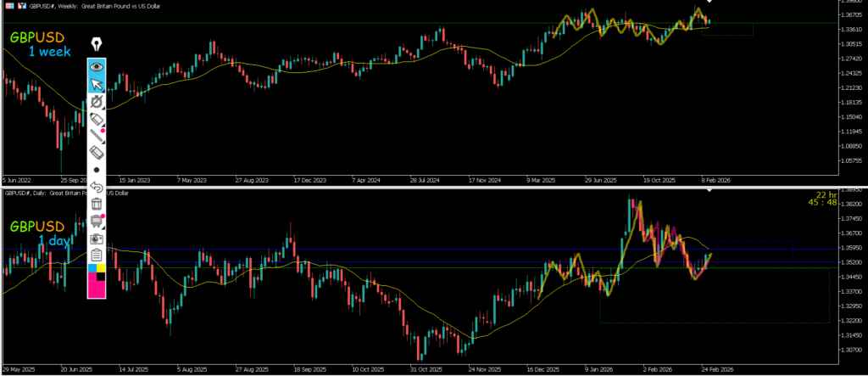Select the arrow cursor tool
Screen dimensions: 868x376
[x=97, y=83]
